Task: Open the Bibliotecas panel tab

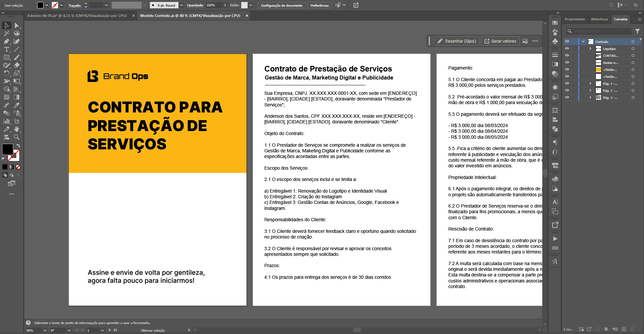Action: 599,19
